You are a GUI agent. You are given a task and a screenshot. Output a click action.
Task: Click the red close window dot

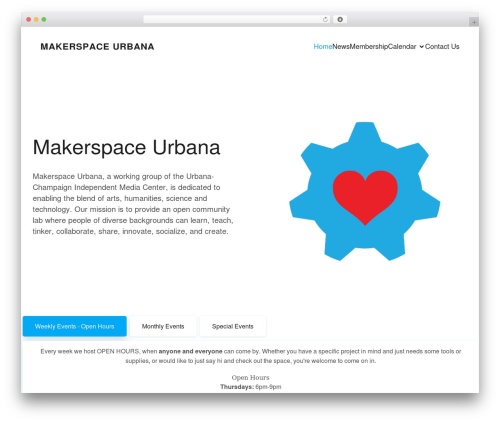29,19
